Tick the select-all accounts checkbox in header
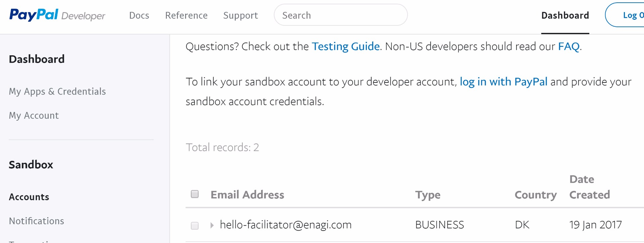Image resolution: width=644 pixels, height=243 pixels. [x=195, y=194]
